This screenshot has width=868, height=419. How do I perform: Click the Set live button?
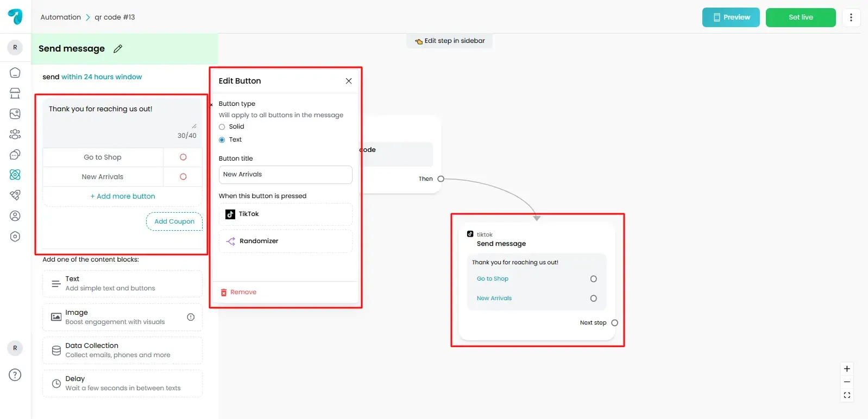[x=800, y=17]
